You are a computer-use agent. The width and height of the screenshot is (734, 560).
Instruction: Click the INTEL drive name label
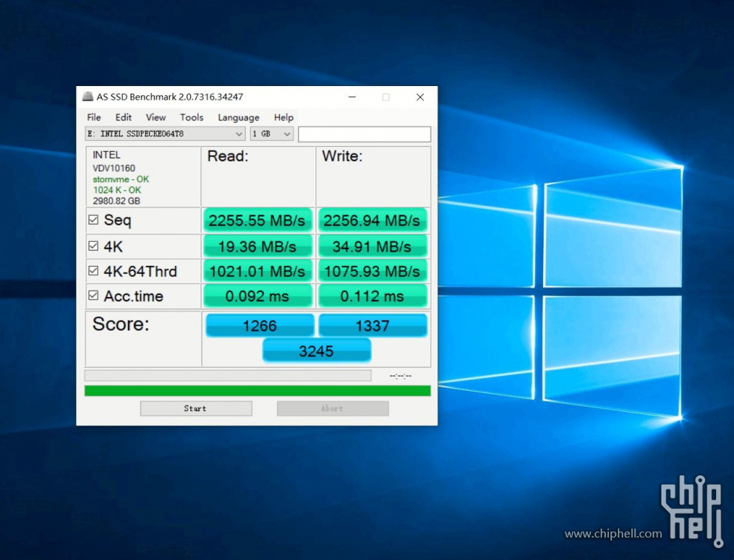(x=106, y=155)
